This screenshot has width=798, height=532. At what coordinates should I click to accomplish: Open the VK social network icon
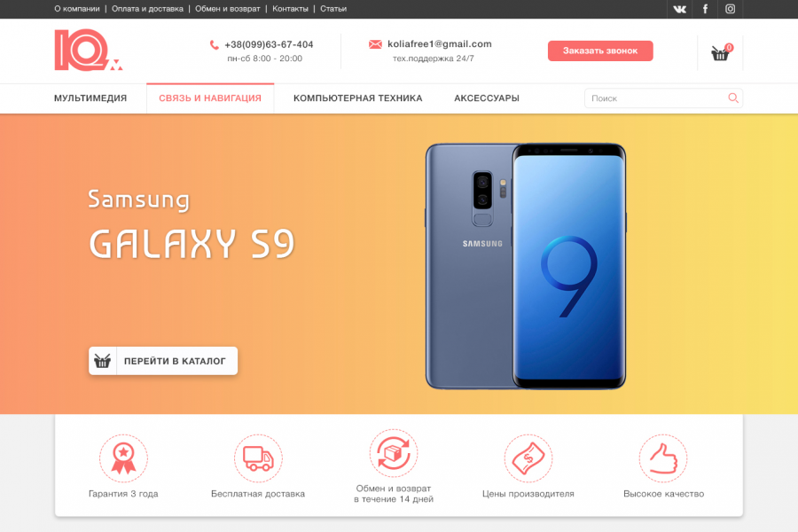(679, 9)
